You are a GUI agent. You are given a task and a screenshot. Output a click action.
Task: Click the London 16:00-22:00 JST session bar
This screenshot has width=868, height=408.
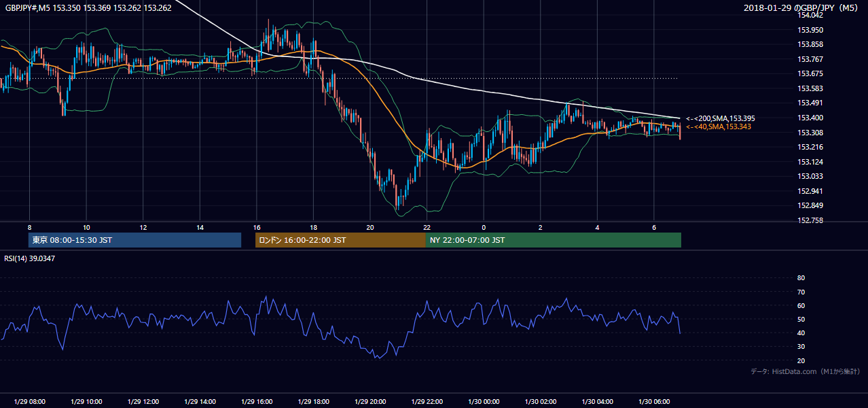[340, 240]
